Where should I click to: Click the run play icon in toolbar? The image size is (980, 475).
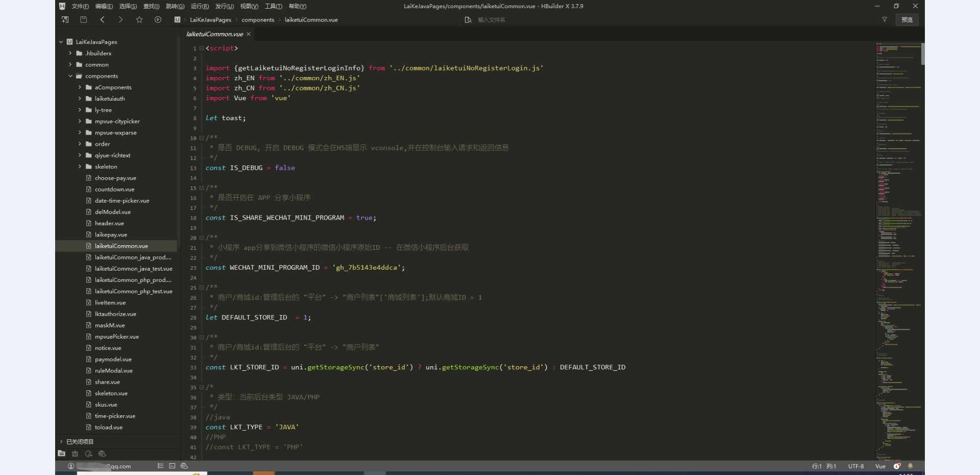pyautogui.click(x=158, y=19)
